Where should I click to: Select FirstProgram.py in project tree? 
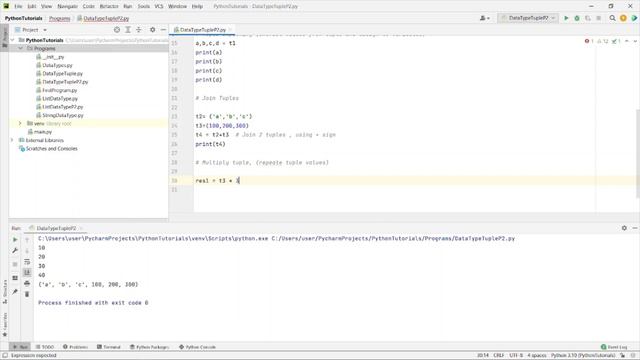(x=60, y=90)
